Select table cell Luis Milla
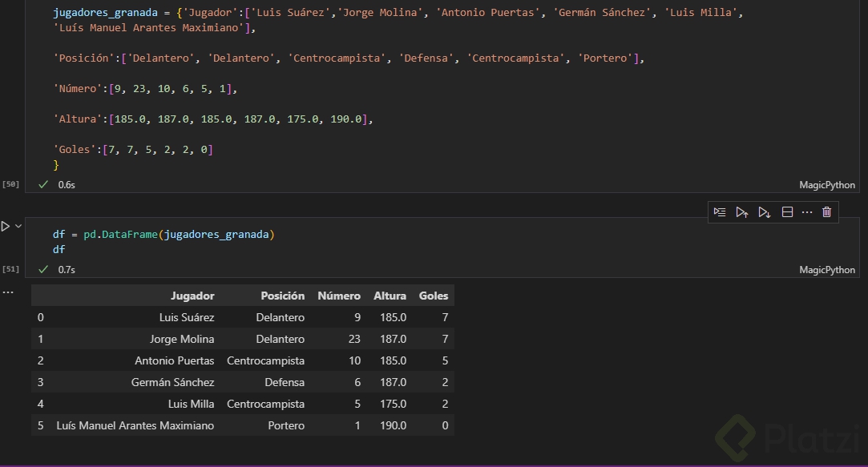Screen dimensions: 868x467 191,404
